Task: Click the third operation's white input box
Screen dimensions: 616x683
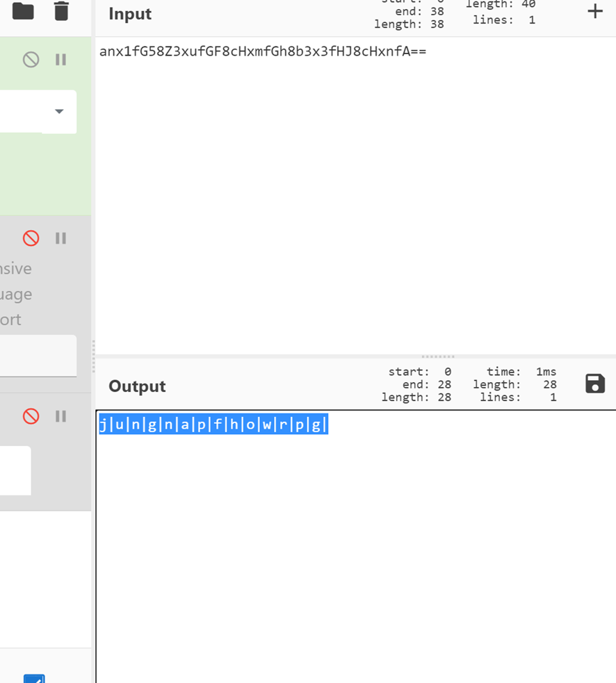Action: point(15,470)
